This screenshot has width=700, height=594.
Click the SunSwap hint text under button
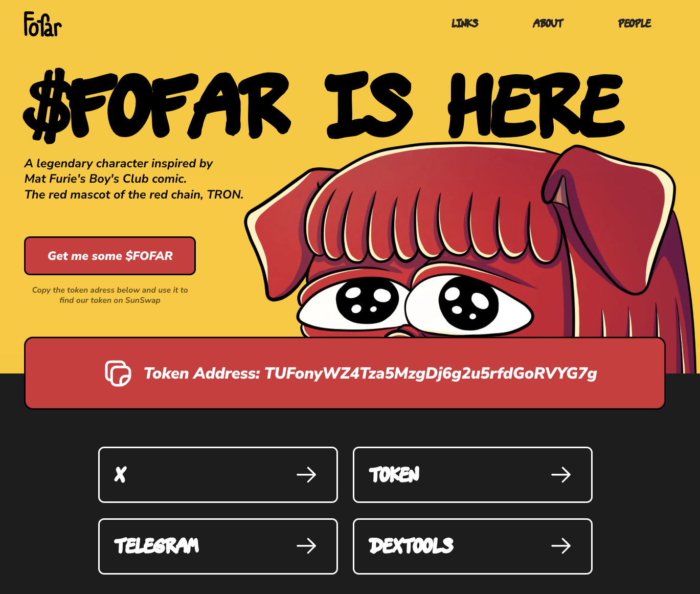click(110, 295)
